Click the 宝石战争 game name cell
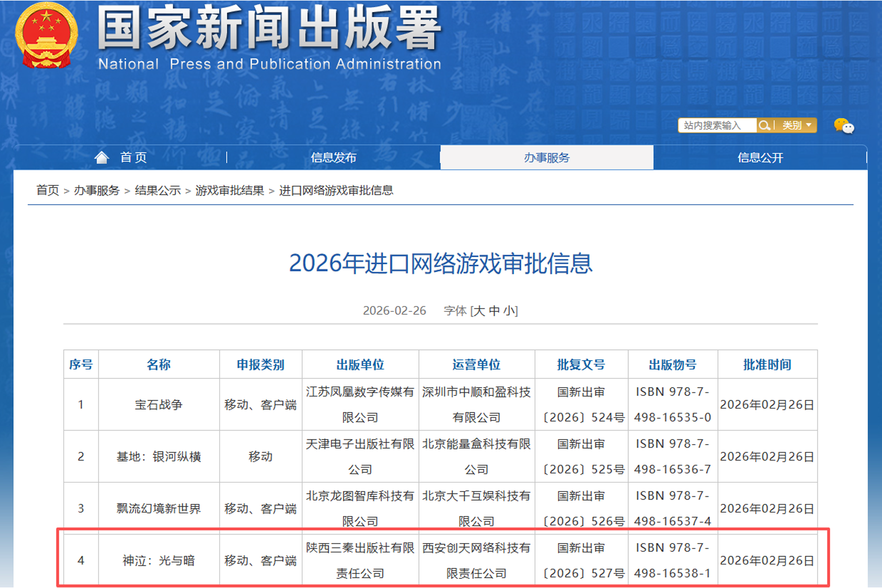Screen dimensions: 882x588 [159, 404]
